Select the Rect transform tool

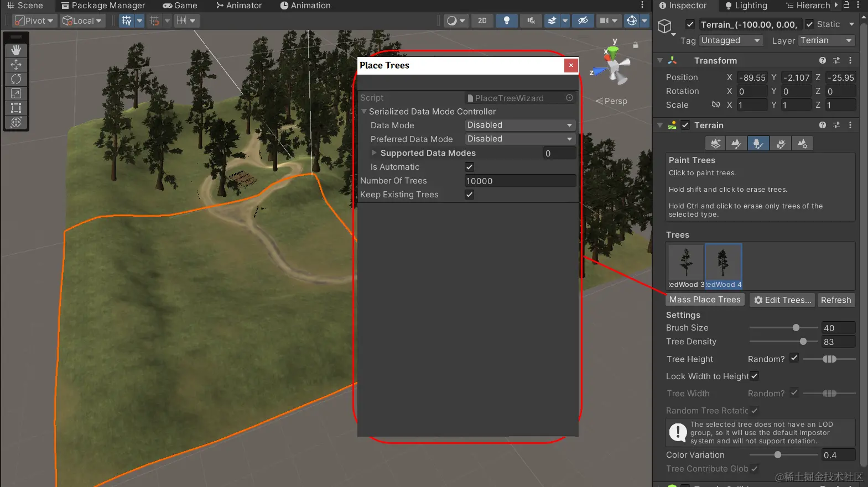(16, 107)
